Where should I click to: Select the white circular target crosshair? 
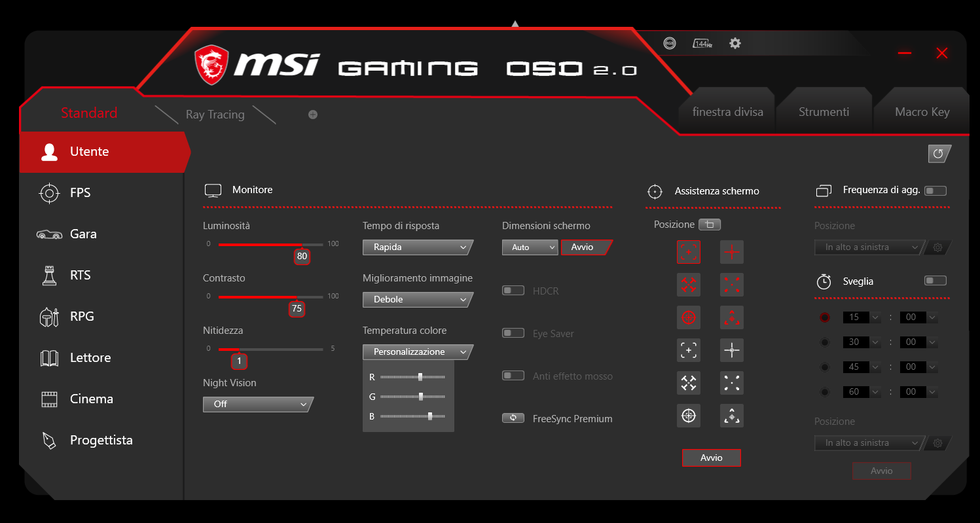tap(689, 416)
